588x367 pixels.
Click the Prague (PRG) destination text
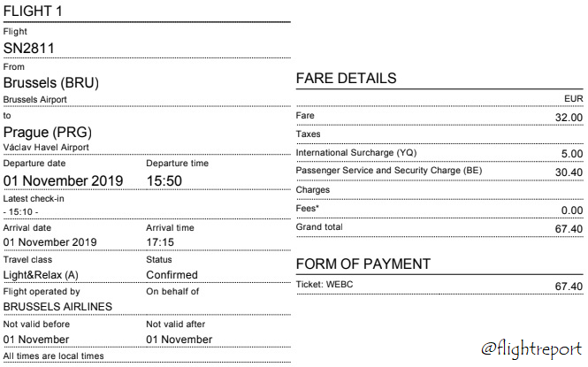[x=48, y=133]
